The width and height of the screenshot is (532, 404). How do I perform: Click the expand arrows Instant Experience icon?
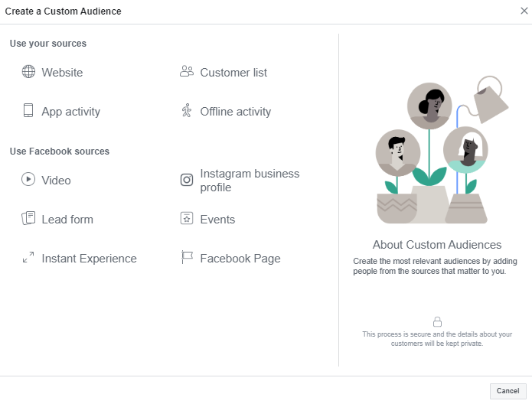coord(28,258)
